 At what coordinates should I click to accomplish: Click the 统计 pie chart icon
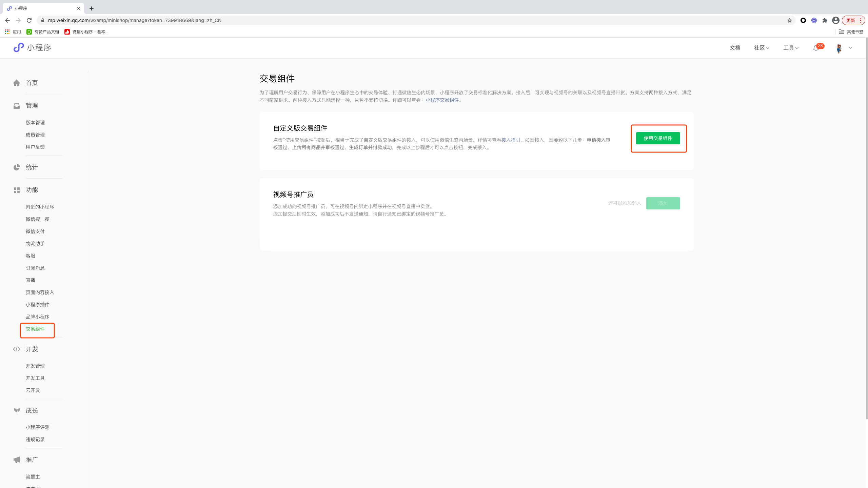click(x=17, y=167)
